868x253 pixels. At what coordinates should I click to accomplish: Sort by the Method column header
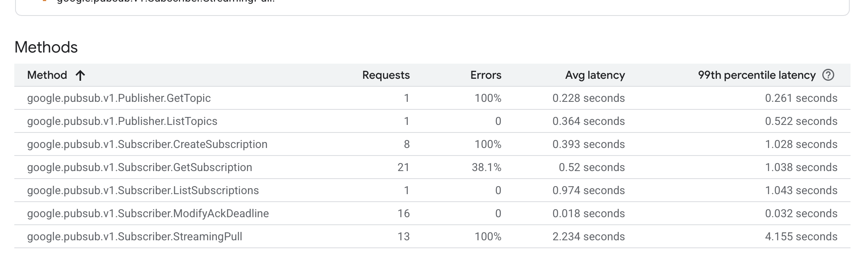coord(47,75)
